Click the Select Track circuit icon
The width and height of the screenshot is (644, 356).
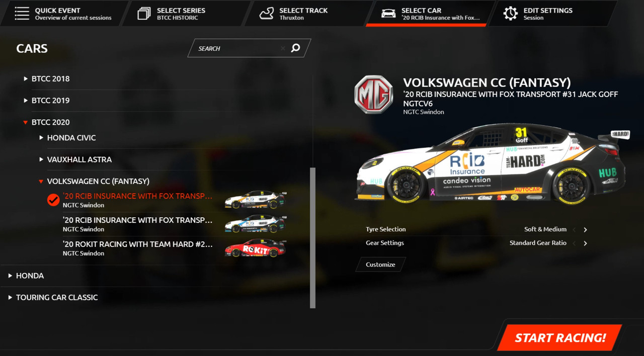[267, 14]
